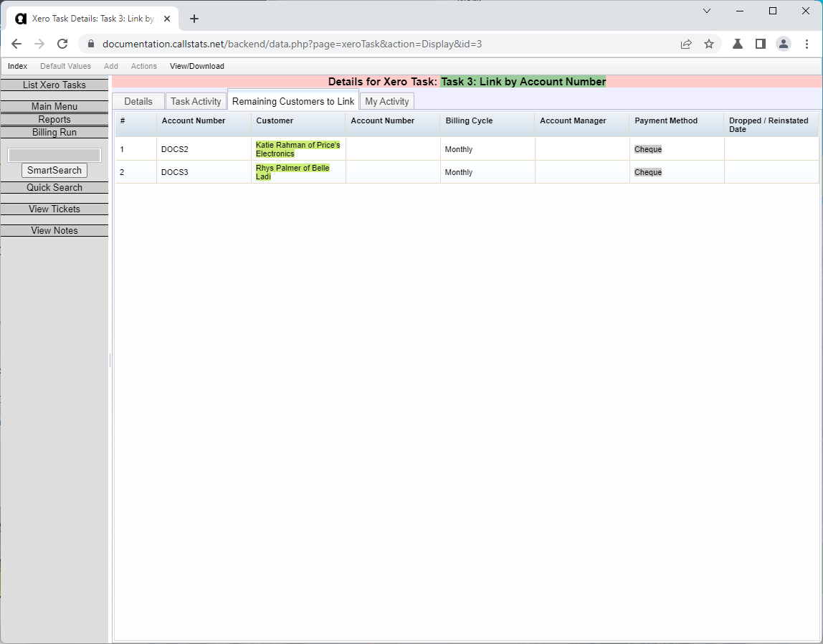Open the Index menu
Viewport: 823px width, 644px height.
(x=17, y=66)
